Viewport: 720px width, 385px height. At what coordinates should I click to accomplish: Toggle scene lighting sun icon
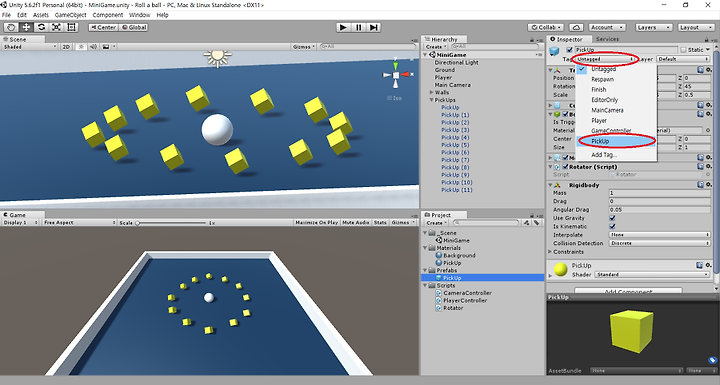[x=81, y=46]
